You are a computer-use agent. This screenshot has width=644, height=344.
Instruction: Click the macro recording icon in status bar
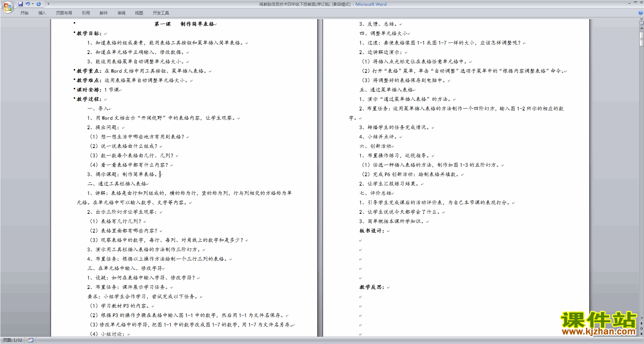pos(31,340)
